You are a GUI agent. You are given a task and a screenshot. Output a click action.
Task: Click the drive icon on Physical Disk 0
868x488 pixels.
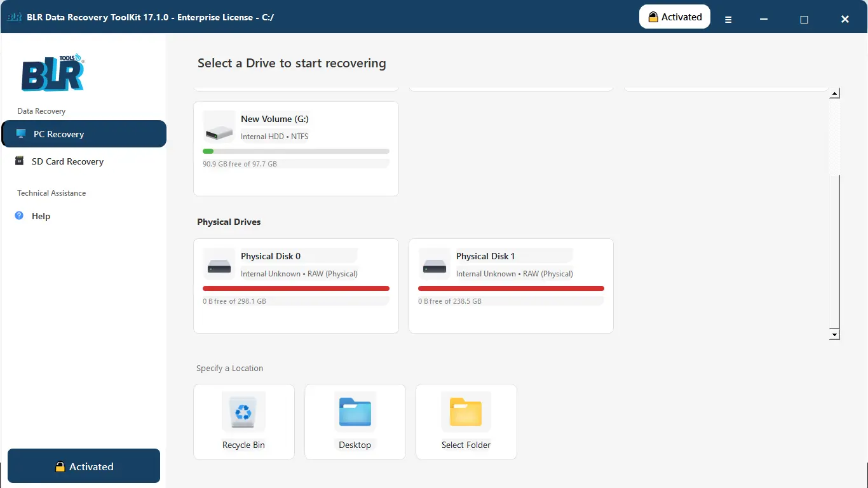coord(219,264)
